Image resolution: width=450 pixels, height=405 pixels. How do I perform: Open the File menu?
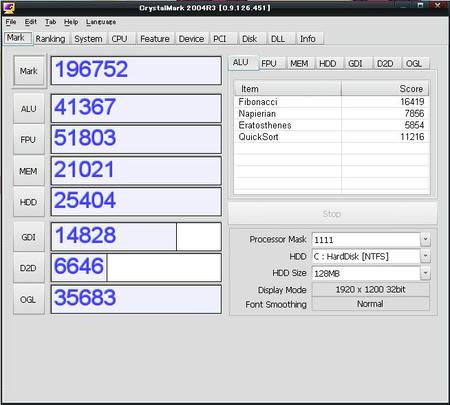click(11, 22)
